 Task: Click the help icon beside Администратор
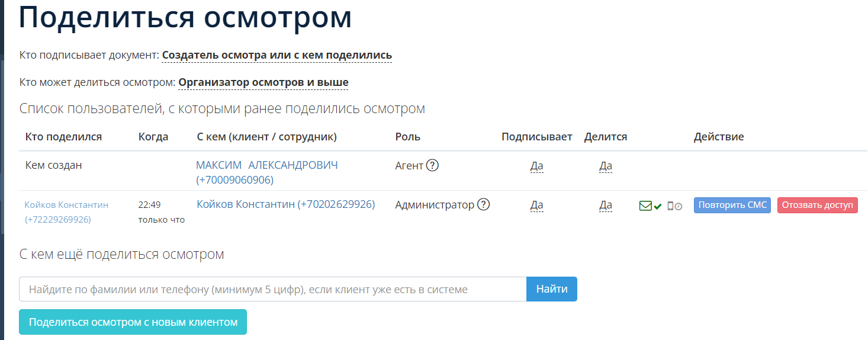(484, 205)
